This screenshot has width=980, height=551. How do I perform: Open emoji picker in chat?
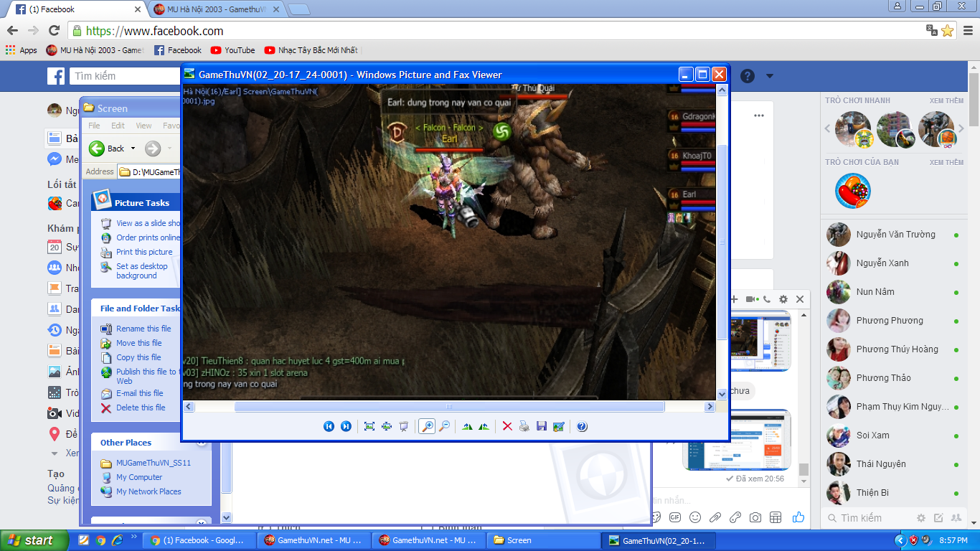[x=695, y=517]
